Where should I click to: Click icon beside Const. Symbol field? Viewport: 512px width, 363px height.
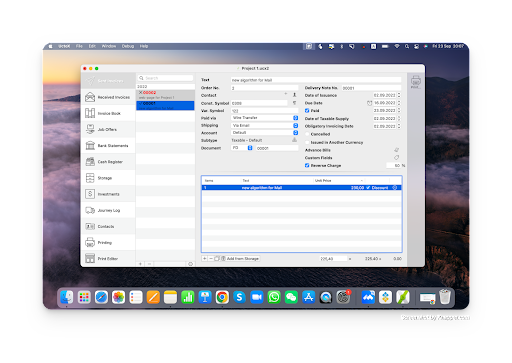click(x=294, y=103)
